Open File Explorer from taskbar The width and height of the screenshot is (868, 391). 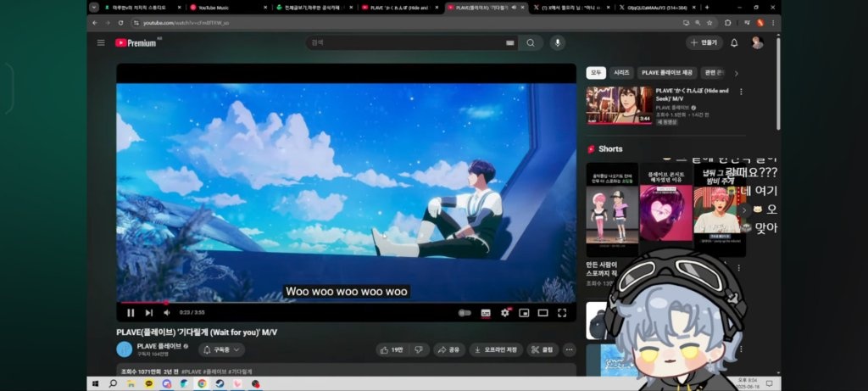(x=131, y=383)
